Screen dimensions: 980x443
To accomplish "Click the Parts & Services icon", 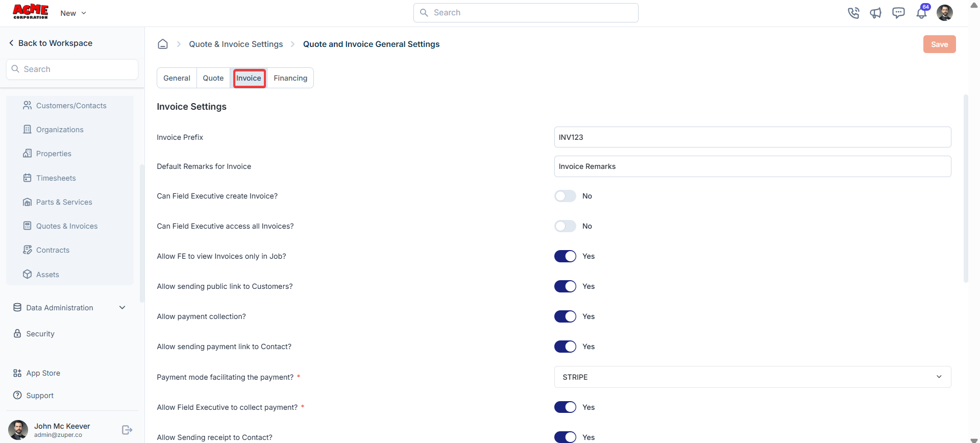I will pyautogui.click(x=28, y=202).
